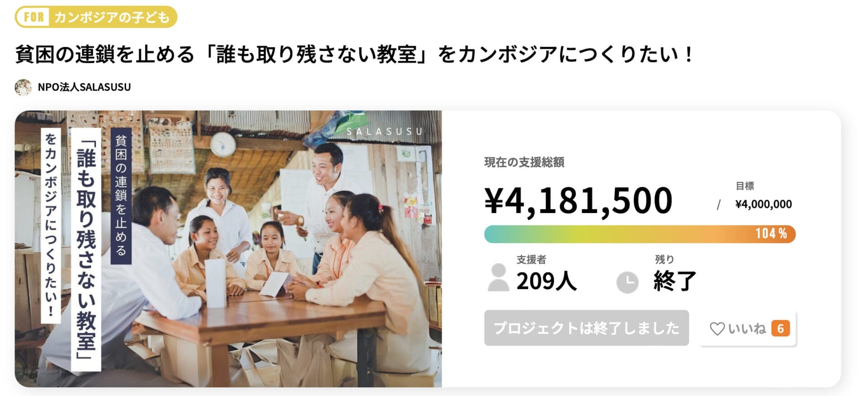The image size is (868, 396).
Task: Click the 現在の支援総額 label
Action: [524, 162]
